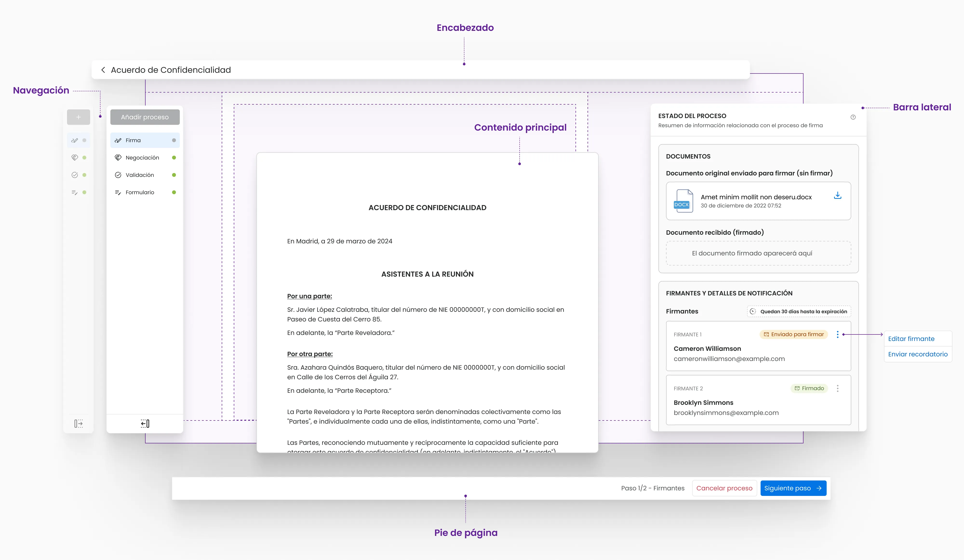Click the Paso 1/2 - Firmantes step label
The height and width of the screenshot is (560, 964).
pos(653,488)
